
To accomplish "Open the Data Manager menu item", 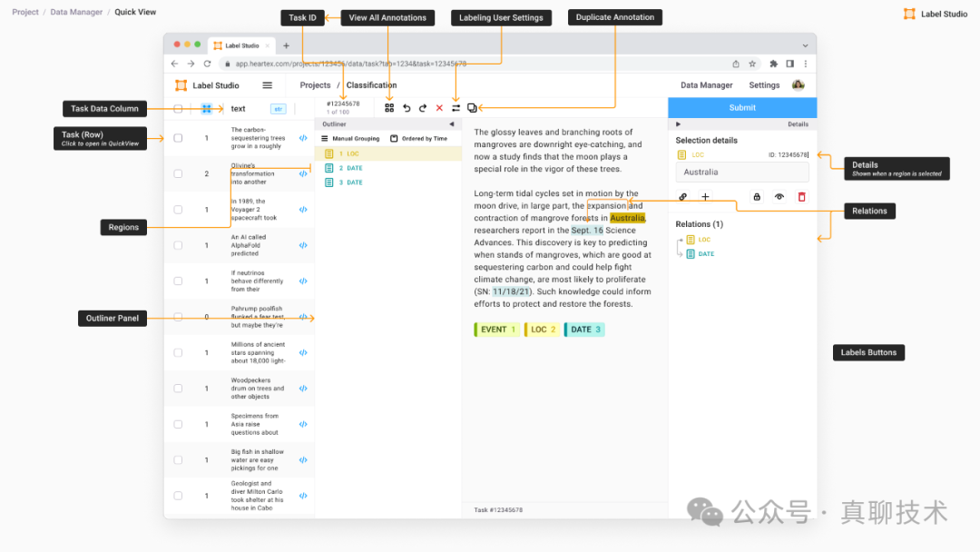I will point(706,85).
